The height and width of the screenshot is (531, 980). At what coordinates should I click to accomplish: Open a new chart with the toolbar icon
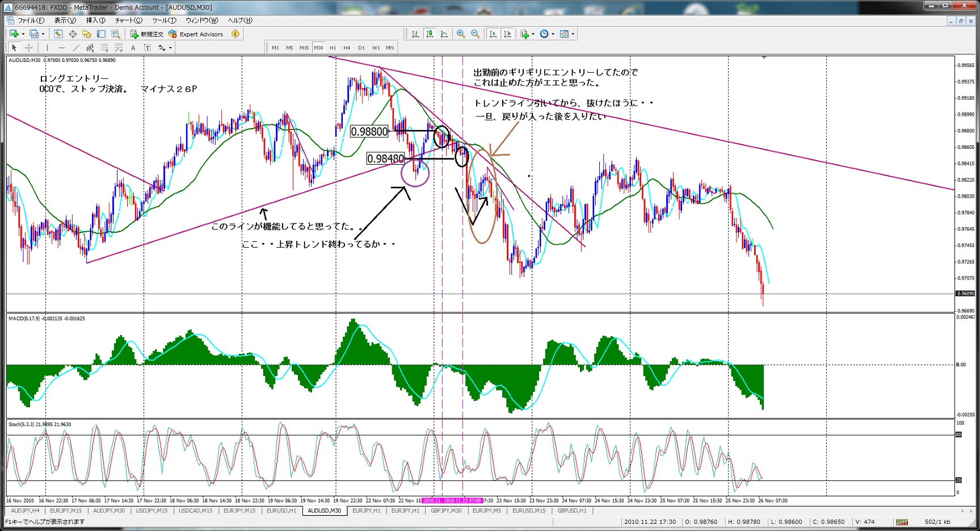(x=14, y=34)
